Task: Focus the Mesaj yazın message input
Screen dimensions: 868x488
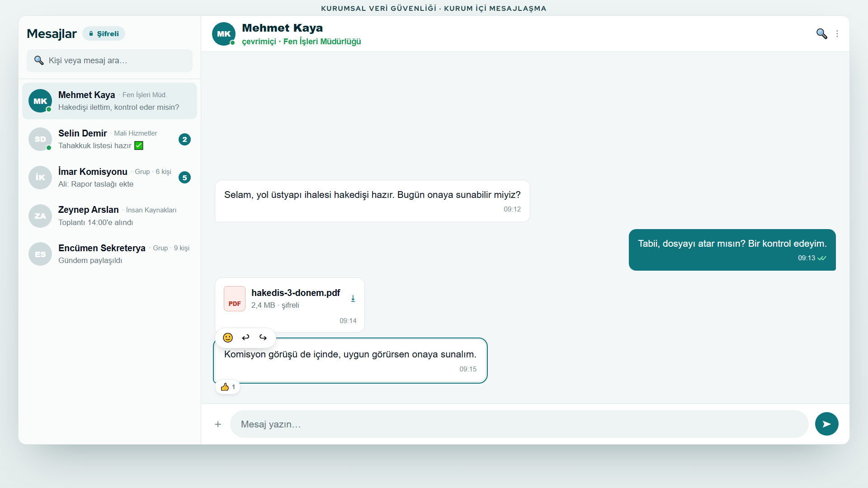Action: click(519, 424)
